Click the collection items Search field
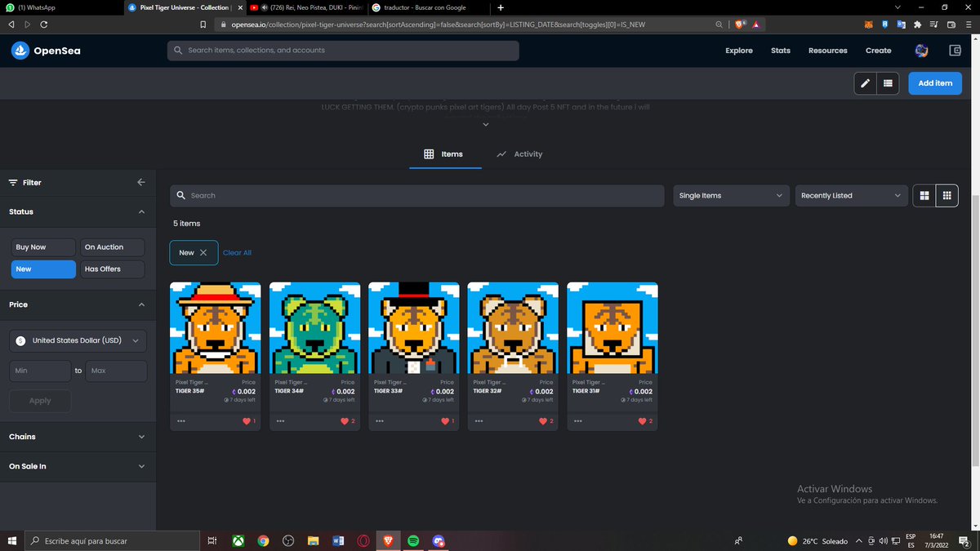Image resolution: width=980 pixels, height=551 pixels. tap(416, 196)
